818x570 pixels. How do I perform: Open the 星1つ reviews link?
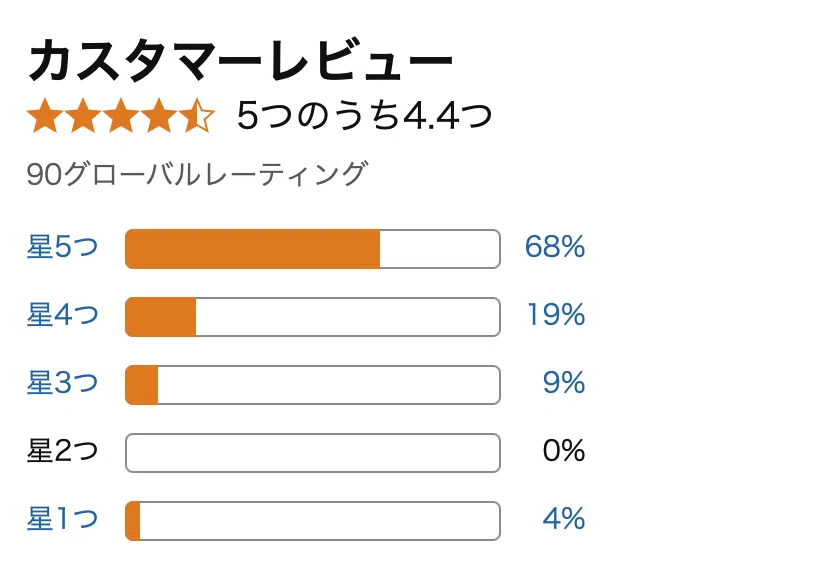coord(63,519)
